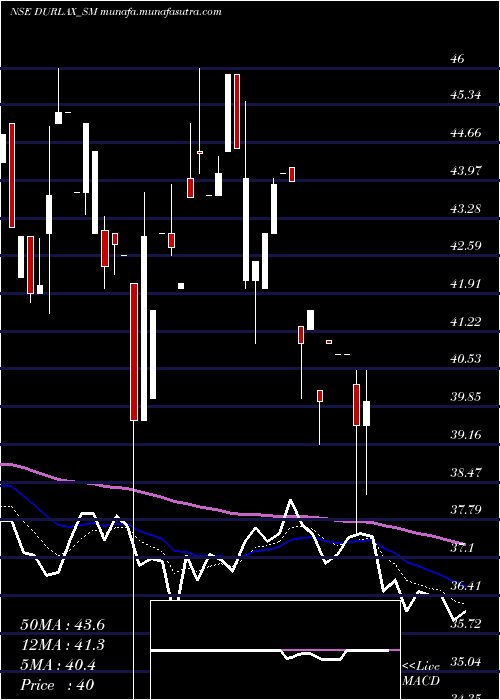Click the 44.66 price axis label

pyautogui.click(x=466, y=133)
